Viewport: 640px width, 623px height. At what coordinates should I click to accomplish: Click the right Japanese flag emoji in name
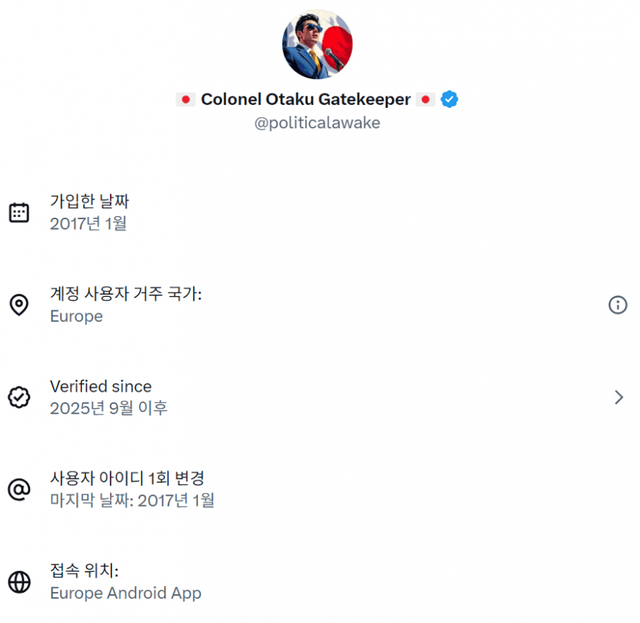[x=425, y=99]
